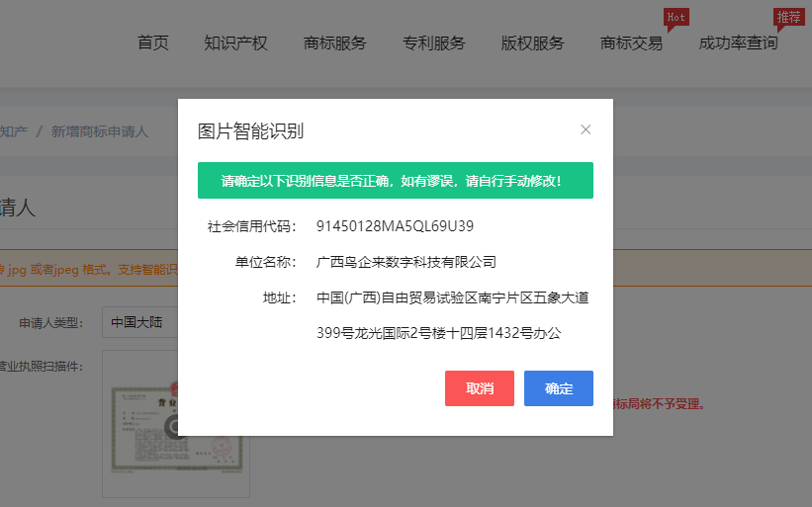This screenshot has height=507, width=812.
Task: Click the 营业执照扫描件 label
Action: [41, 367]
